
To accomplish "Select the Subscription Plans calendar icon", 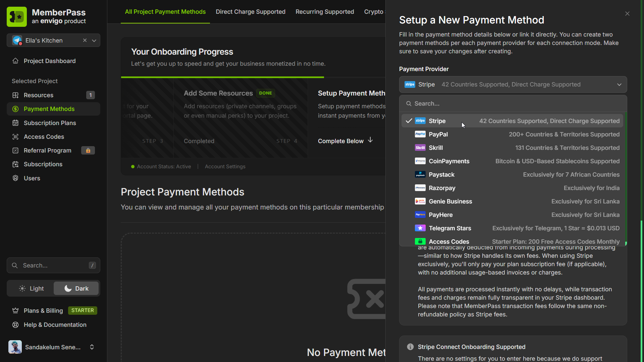I will pos(15,123).
